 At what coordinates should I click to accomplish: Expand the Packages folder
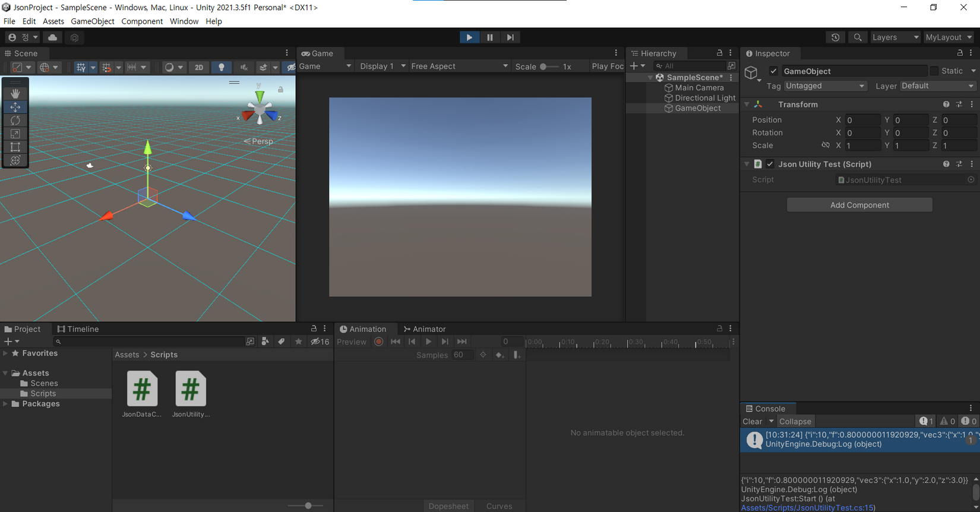pyautogui.click(x=5, y=404)
